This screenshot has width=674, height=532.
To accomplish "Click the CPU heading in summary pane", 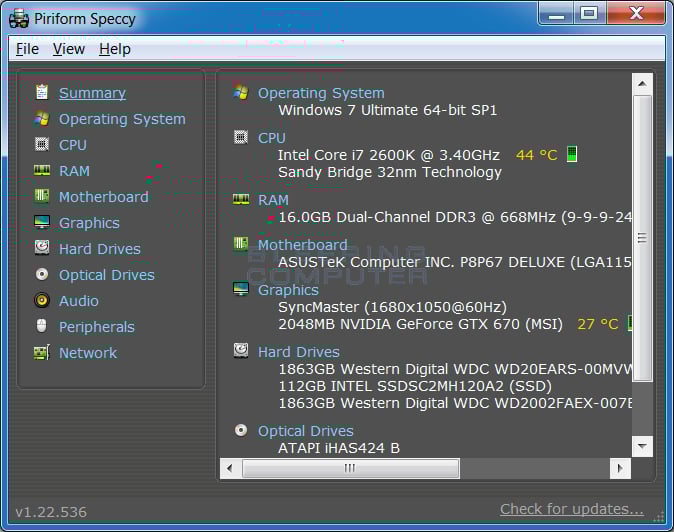I will pyautogui.click(x=271, y=138).
